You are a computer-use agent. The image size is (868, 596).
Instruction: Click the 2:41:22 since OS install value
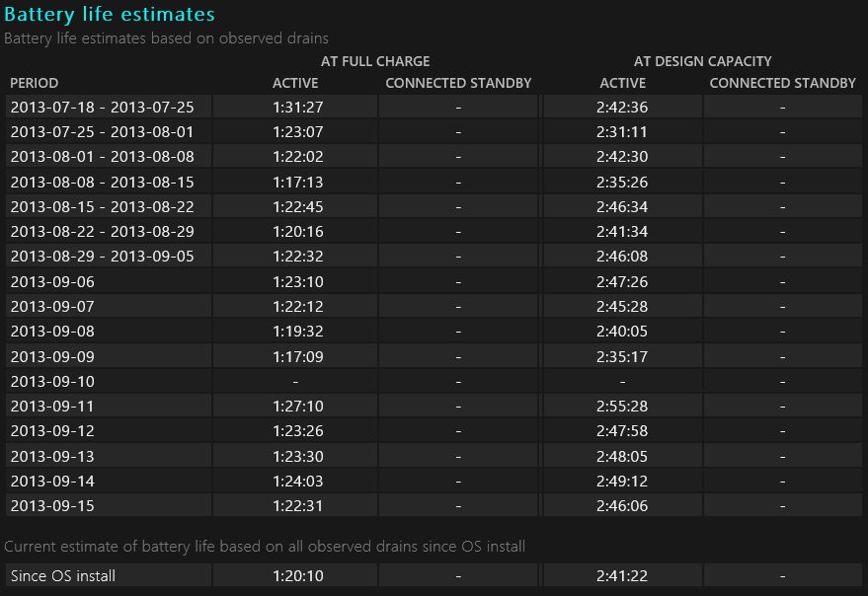622,575
